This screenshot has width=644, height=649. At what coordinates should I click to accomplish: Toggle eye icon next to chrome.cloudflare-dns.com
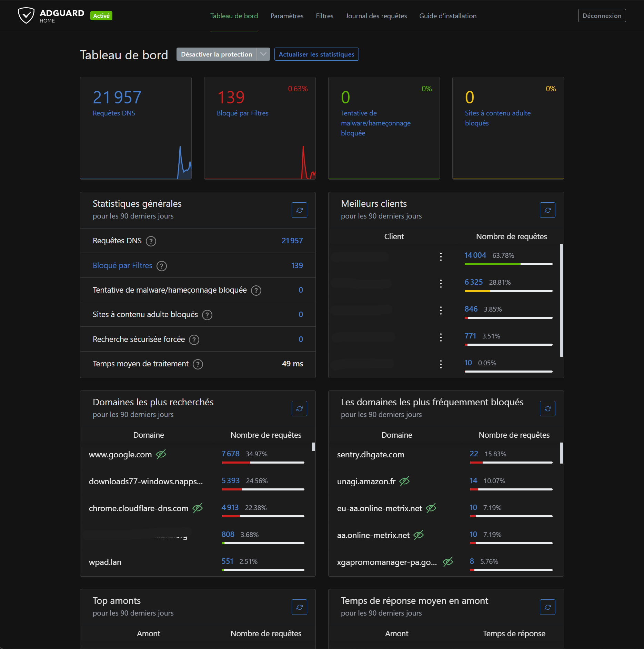pos(198,508)
